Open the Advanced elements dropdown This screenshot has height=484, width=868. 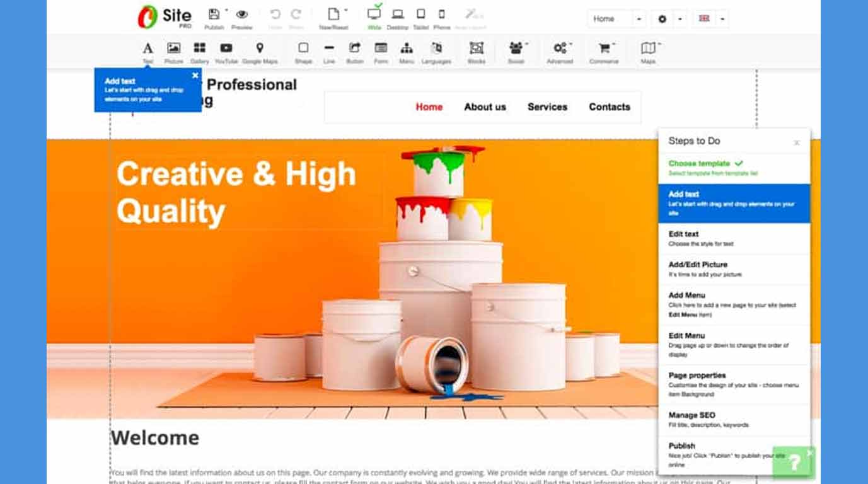coord(560,52)
